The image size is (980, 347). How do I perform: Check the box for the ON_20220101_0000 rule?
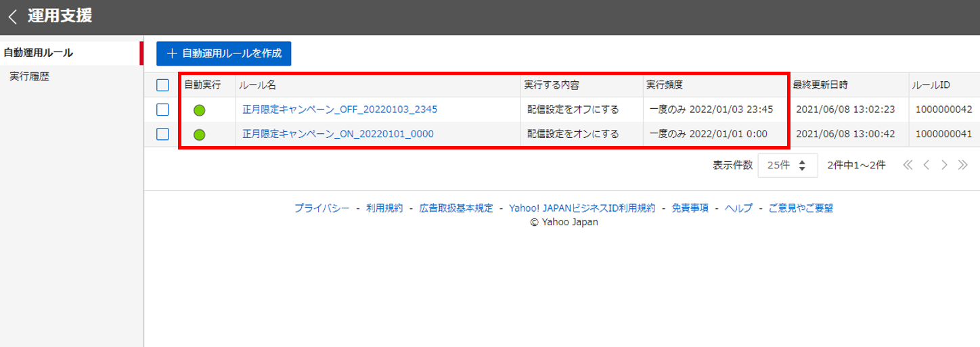[x=162, y=134]
